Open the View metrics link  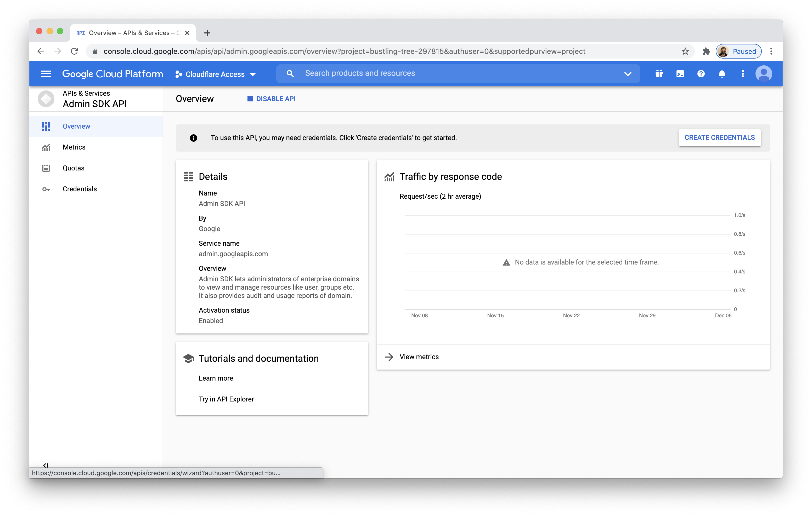coord(419,357)
